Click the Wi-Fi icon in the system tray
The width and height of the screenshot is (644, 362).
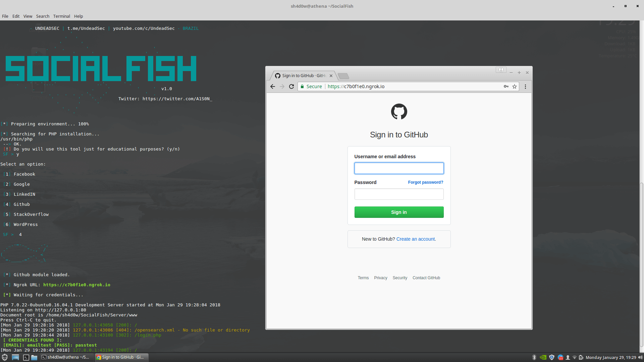(575, 357)
